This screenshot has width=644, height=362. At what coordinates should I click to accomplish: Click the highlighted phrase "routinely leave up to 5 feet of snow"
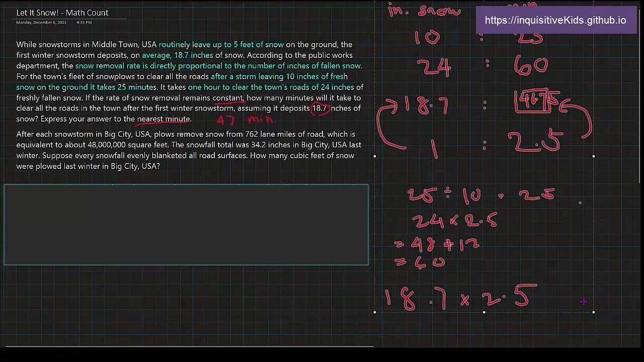tap(221, 45)
